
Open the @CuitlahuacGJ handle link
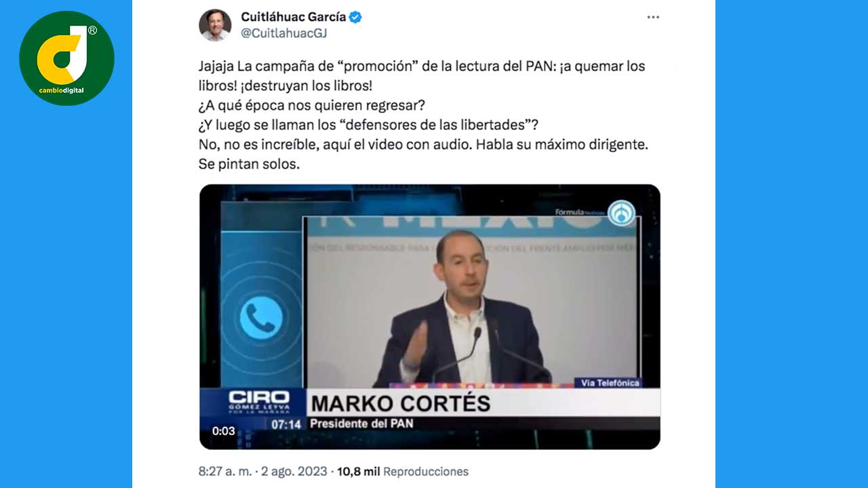[284, 33]
